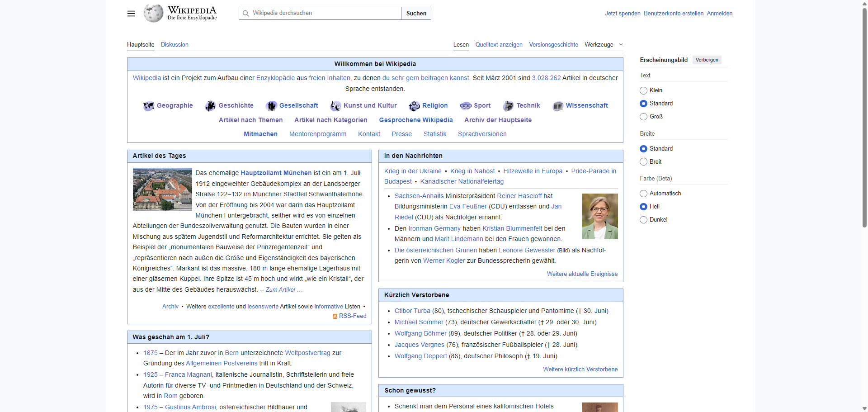
Task: Open Archiv der Hauptseite link
Action: (498, 120)
